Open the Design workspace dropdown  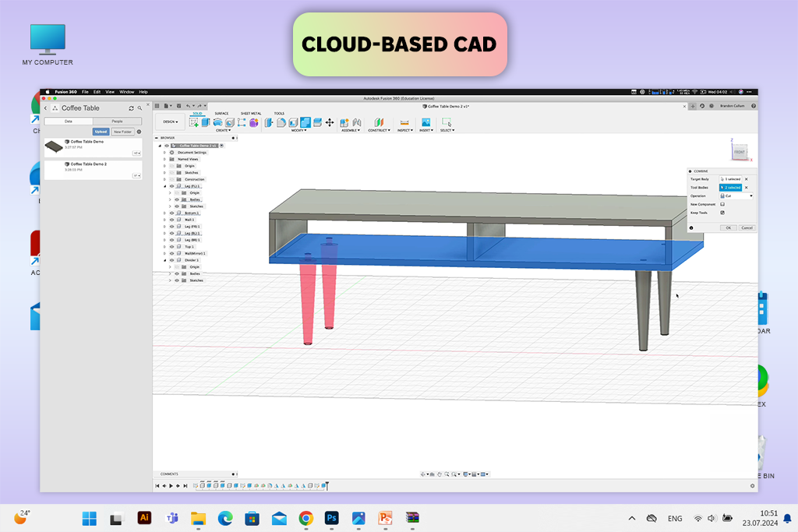coord(170,122)
